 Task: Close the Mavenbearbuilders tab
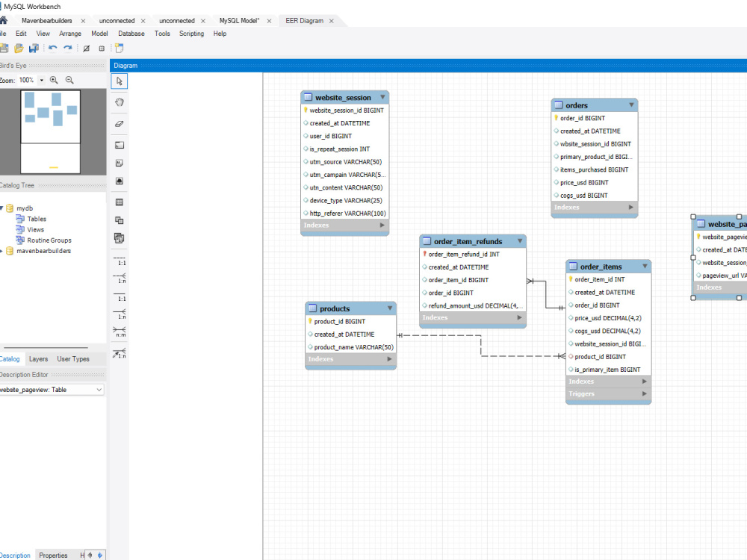[x=83, y=21]
